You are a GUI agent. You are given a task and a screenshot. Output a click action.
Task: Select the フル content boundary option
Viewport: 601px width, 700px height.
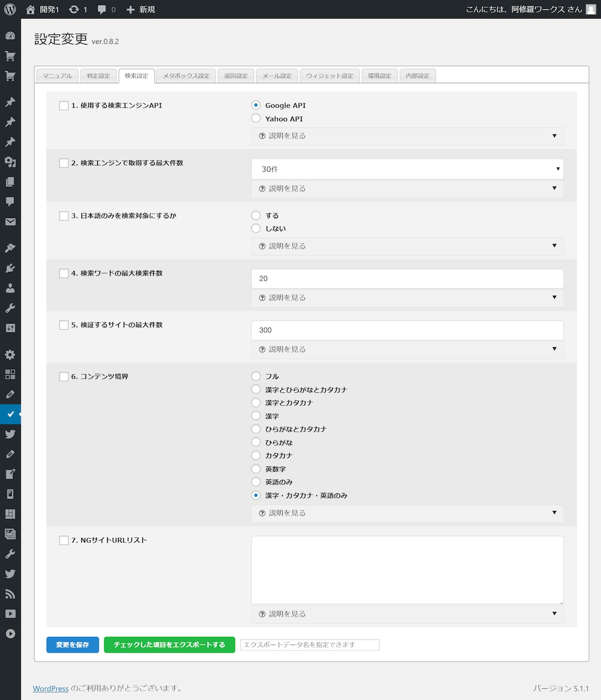click(x=256, y=376)
